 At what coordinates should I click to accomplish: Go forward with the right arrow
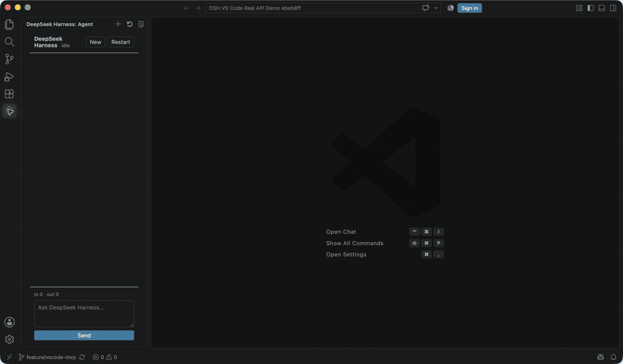pyautogui.click(x=198, y=8)
